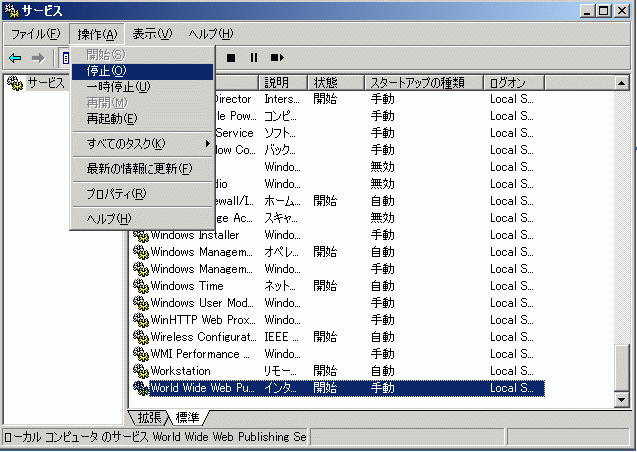
Task: Choose 最新の情報に更新(F) menu entry
Action: pos(142,169)
